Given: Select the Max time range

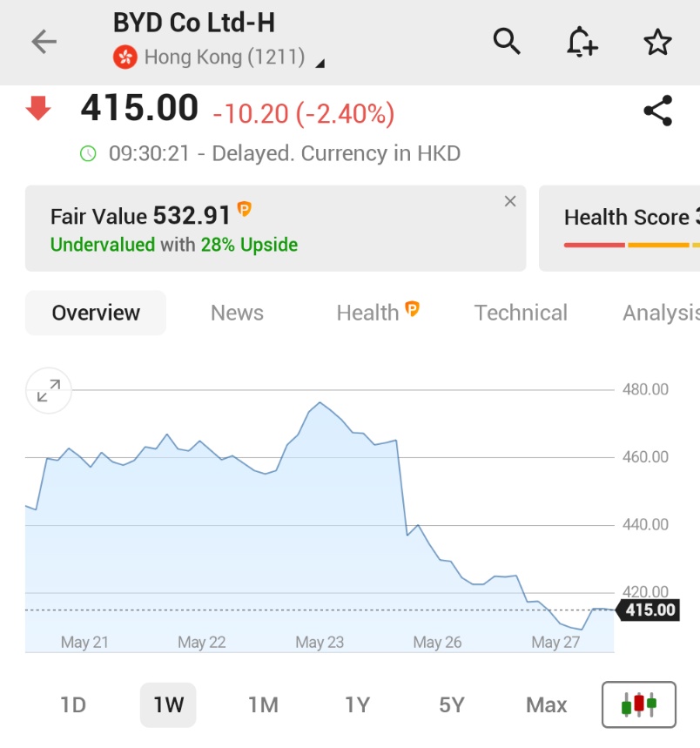Looking at the screenshot, I should (x=547, y=704).
